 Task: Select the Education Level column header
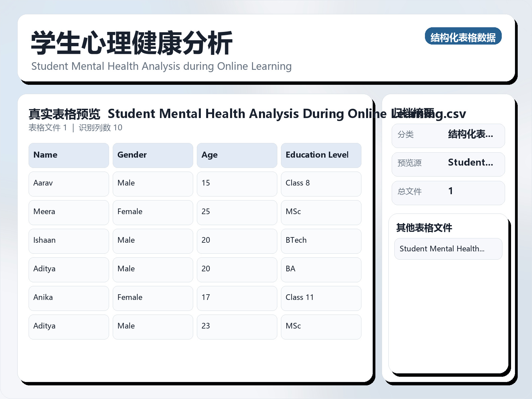321,155
